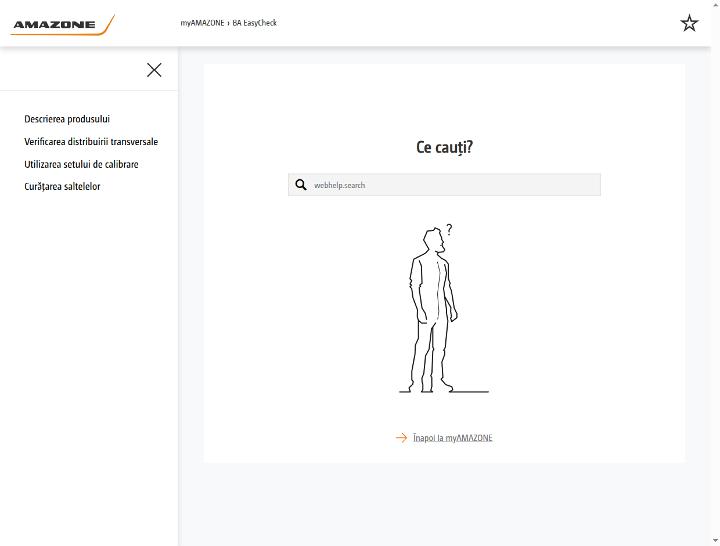
Task: Open Verificarea distribuirii transversale section
Action: coord(91,141)
